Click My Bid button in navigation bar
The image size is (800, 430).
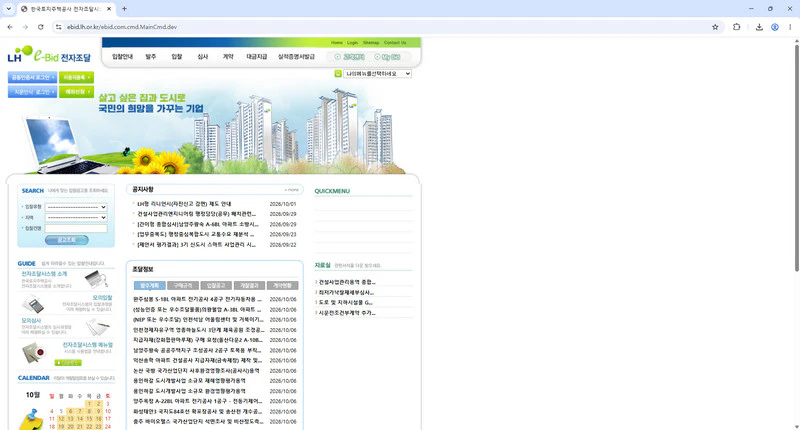point(387,57)
